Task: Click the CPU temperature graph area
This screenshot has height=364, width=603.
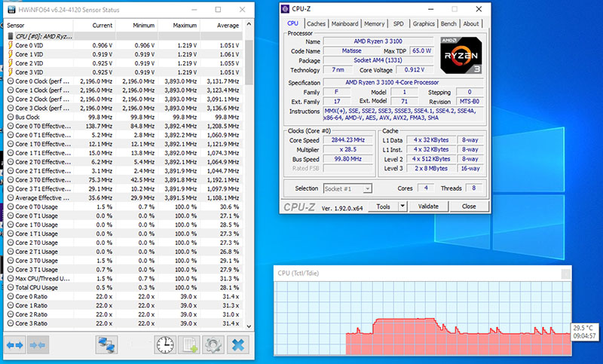Action: pyautogui.click(x=422, y=319)
